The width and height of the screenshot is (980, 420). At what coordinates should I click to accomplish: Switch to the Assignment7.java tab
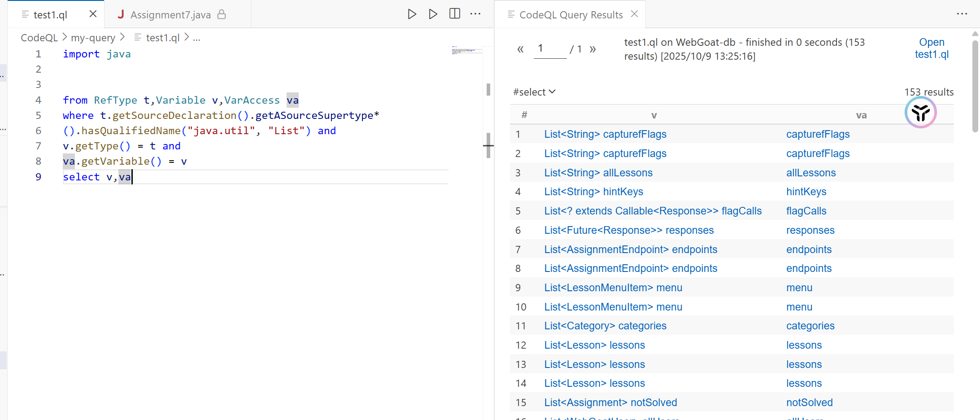(x=170, y=15)
